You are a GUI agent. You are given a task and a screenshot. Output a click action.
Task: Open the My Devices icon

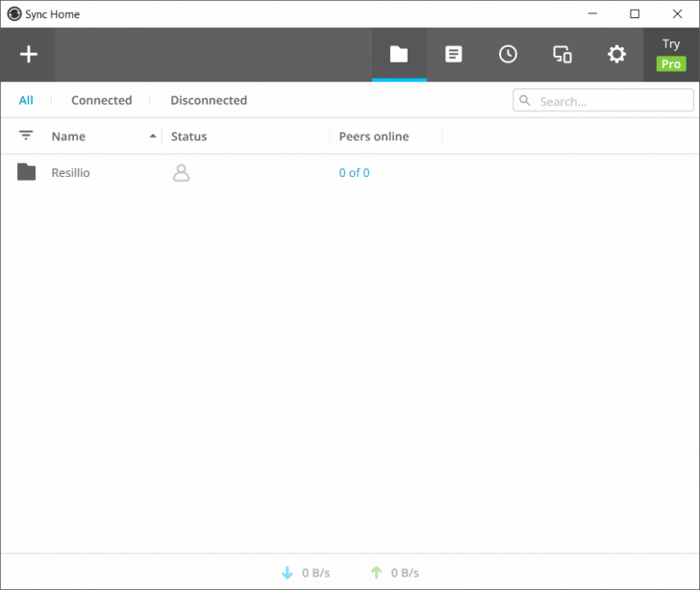coord(562,55)
